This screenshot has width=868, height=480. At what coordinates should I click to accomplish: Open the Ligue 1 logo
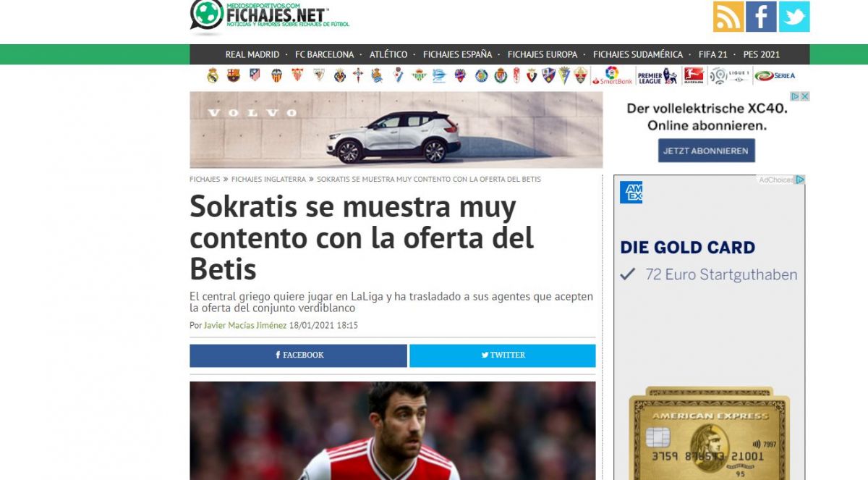729,75
